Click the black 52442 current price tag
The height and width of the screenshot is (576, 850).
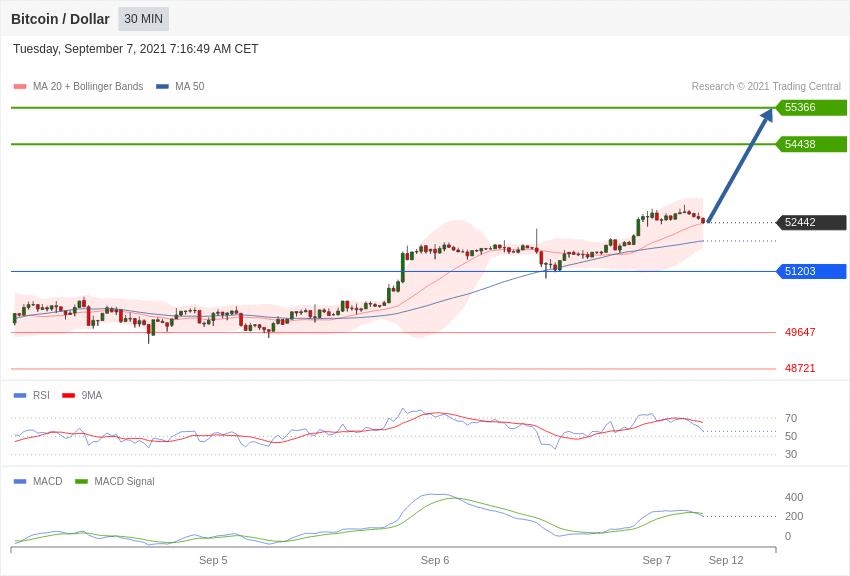pyautogui.click(x=812, y=222)
